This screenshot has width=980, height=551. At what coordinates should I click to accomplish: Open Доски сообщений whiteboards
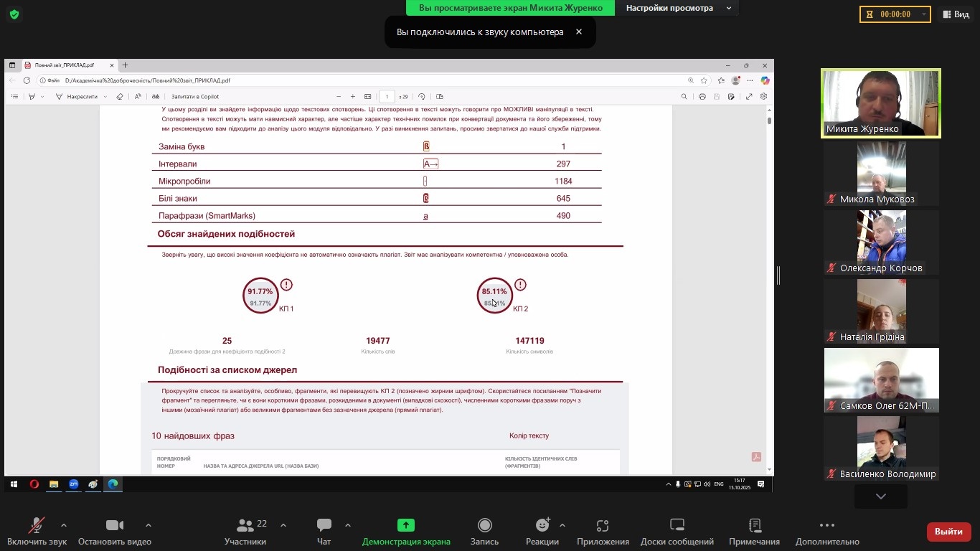pyautogui.click(x=677, y=531)
